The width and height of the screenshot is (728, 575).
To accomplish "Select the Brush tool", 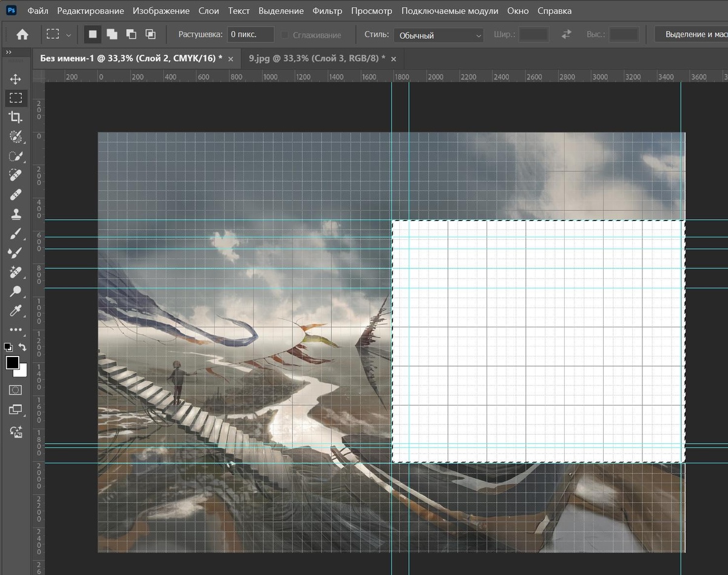I will pyautogui.click(x=16, y=234).
